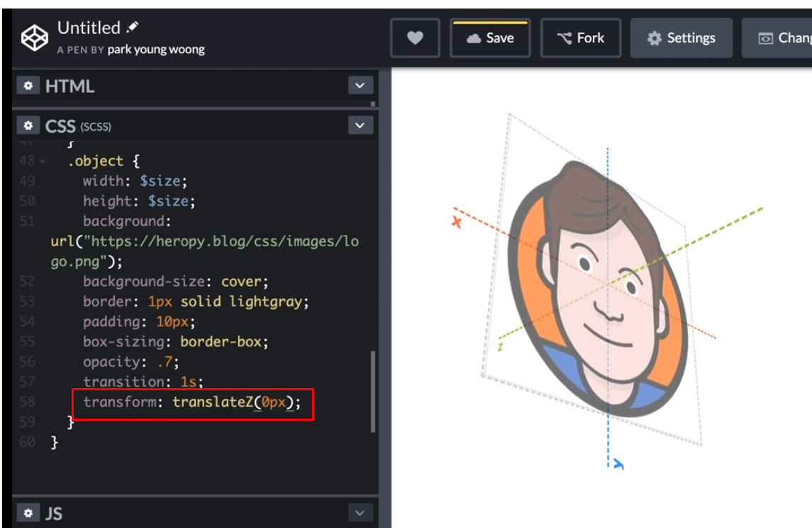Open CSS editor settings gear
This screenshot has width=812, height=528.
tap(28, 126)
